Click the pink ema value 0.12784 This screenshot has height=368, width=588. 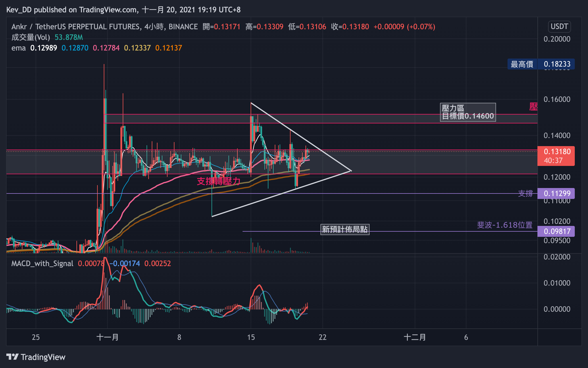pyautogui.click(x=106, y=48)
